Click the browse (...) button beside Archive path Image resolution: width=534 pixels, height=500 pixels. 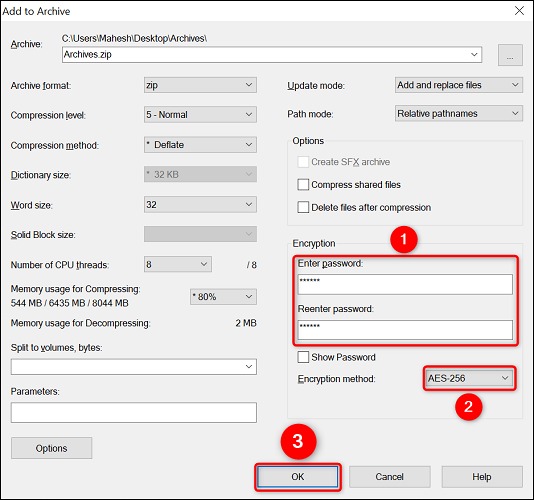pyautogui.click(x=510, y=55)
